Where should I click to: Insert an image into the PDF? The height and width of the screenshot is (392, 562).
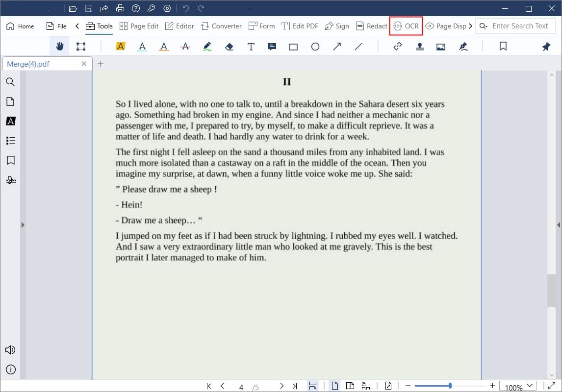pyautogui.click(x=441, y=47)
